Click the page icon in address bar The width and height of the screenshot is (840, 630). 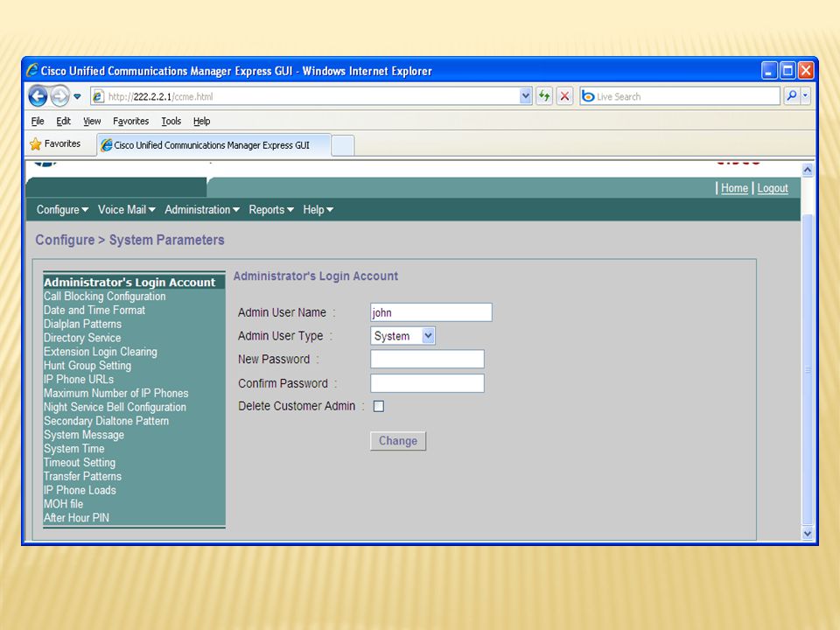point(98,96)
